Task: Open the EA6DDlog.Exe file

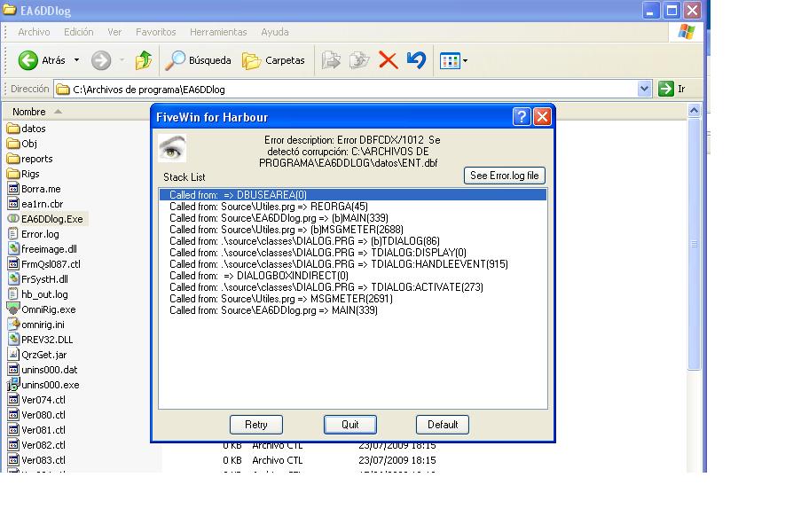Action: tap(51, 219)
